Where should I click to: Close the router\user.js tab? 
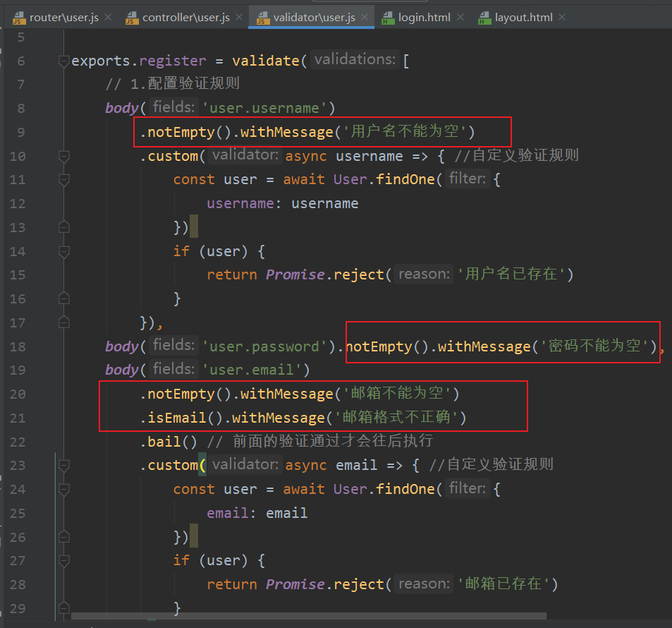point(108,17)
